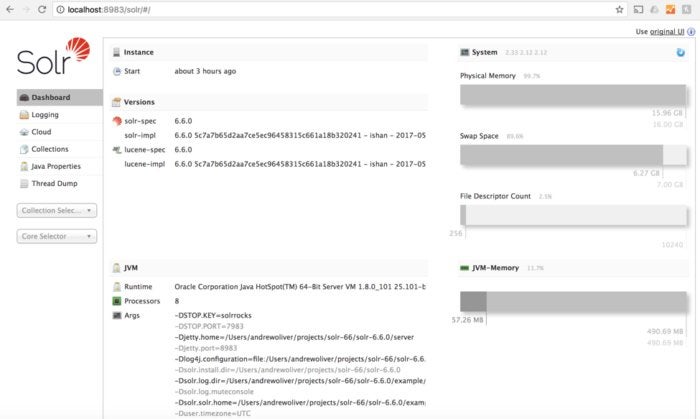Switch to the original UI link
The width and height of the screenshot is (700, 419).
pyautogui.click(x=667, y=32)
